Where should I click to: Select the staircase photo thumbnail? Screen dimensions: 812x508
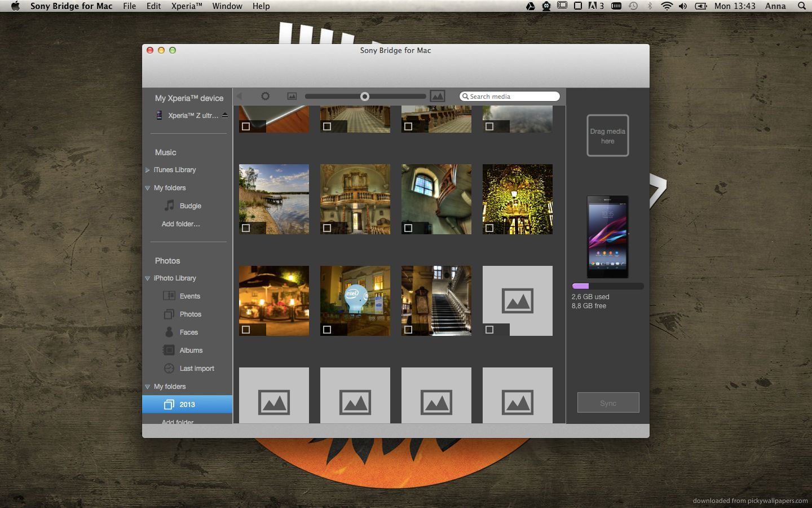tap(436, 301)
